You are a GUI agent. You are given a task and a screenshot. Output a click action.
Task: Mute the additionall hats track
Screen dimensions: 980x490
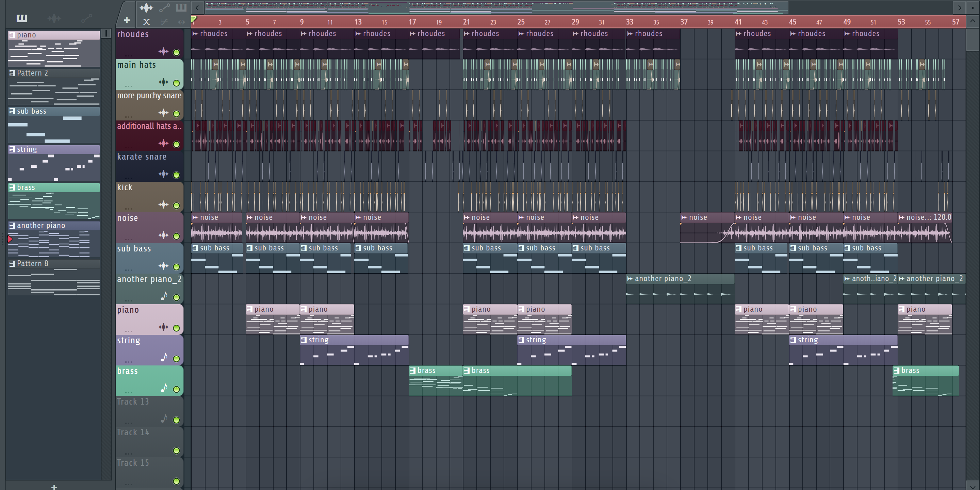click(177, 144)
